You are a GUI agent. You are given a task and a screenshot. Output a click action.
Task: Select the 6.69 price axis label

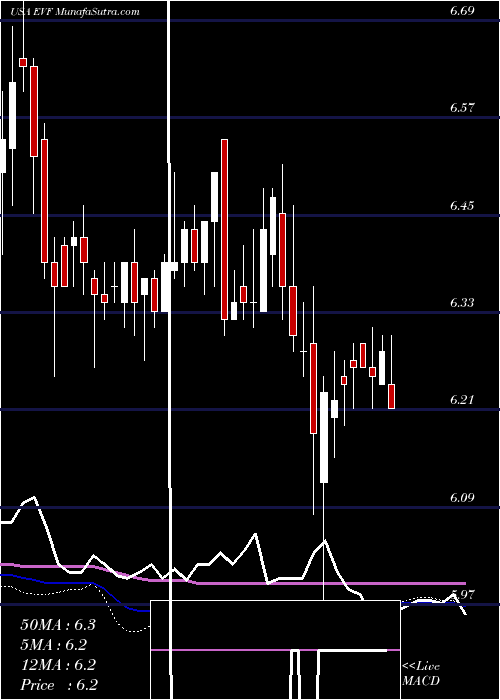(462, 12)
